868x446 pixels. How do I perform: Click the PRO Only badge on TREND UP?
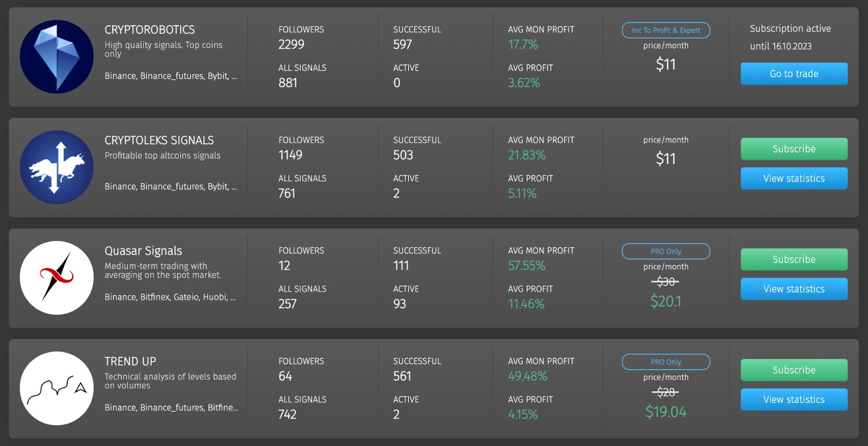coord(666,362)
